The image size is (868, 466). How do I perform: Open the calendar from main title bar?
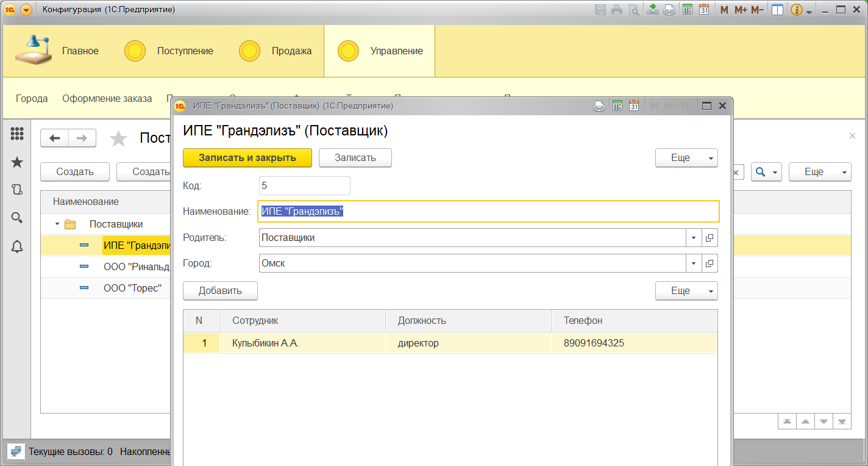pyautogui.click(x=704, y=10)
